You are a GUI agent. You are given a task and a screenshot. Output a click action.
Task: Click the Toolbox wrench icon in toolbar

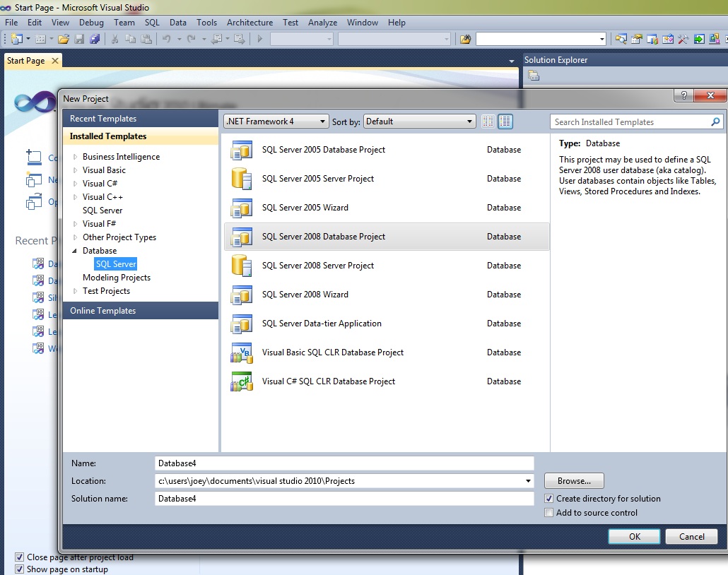coord(683,39)
